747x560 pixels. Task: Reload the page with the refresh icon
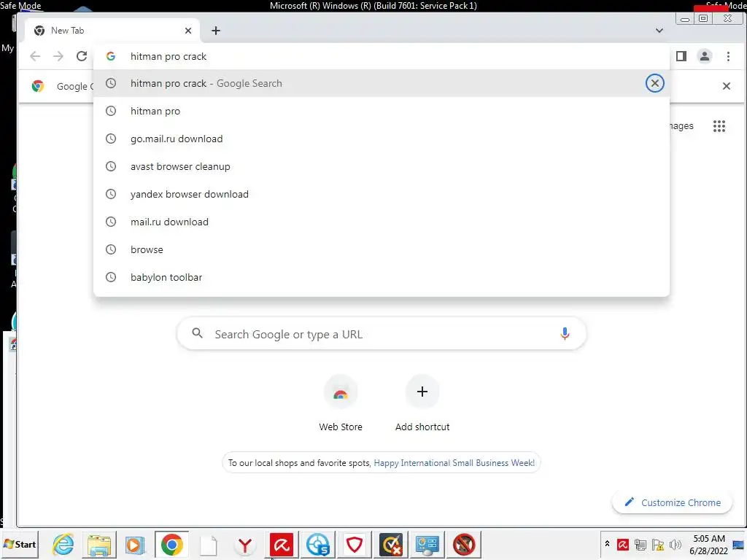82,56
